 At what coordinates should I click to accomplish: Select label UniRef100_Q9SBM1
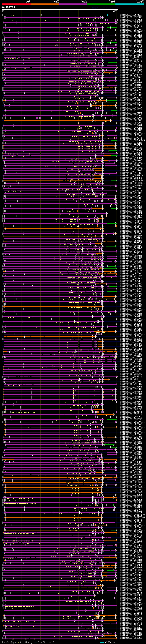coord(131,42)
